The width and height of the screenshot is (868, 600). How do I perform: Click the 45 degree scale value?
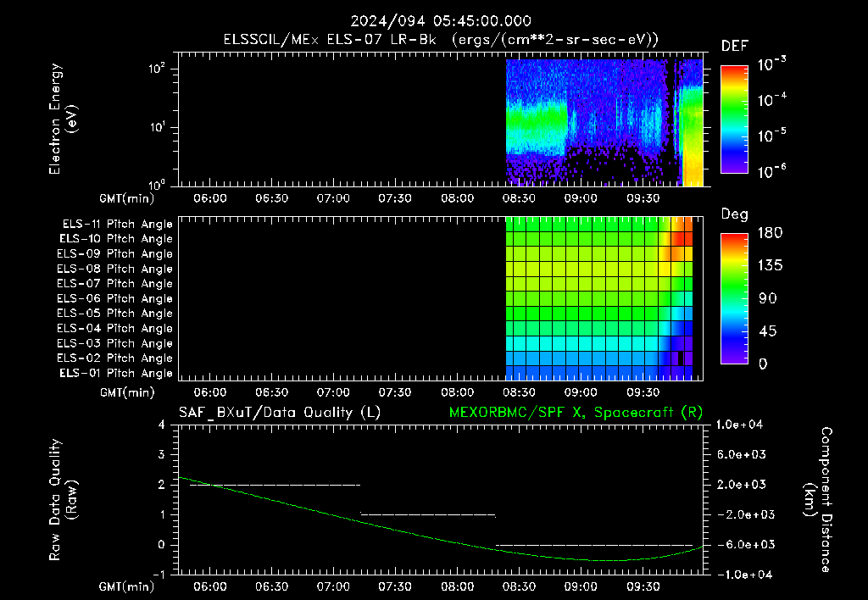pyautogui.click(x=767, y=331)
